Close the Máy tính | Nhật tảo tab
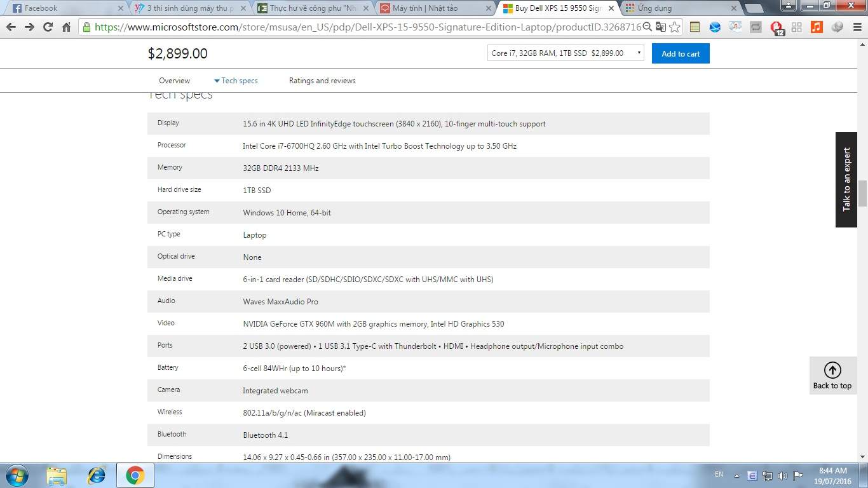 click(488, 9)
